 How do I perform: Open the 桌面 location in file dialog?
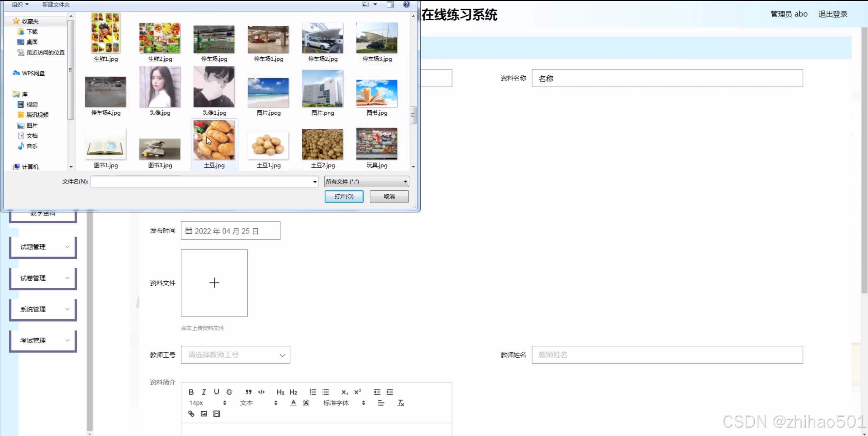(32, 42)
